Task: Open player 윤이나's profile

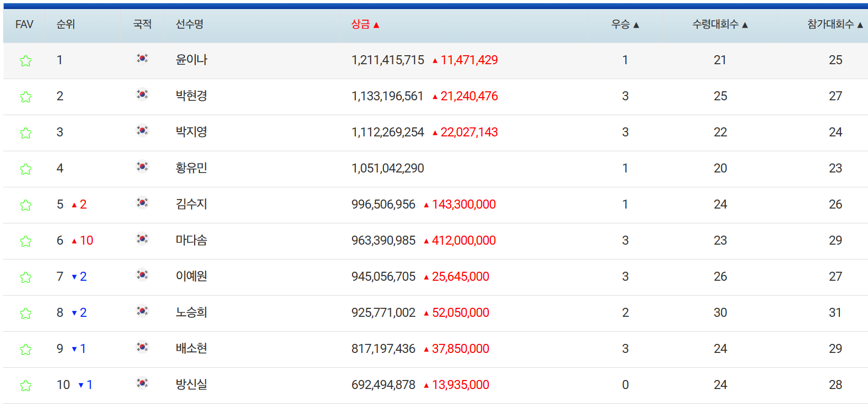Action: coord(191,60)
